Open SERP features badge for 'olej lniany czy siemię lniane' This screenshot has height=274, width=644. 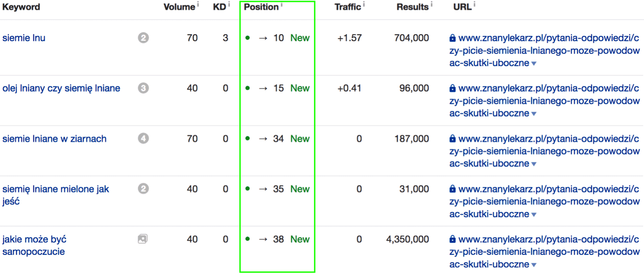click(x=143, y=88)
